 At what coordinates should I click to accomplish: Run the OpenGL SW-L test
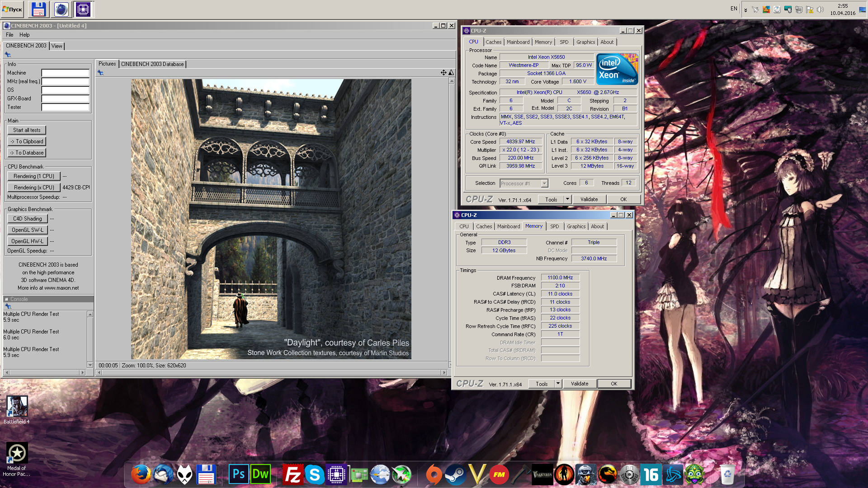28,230
